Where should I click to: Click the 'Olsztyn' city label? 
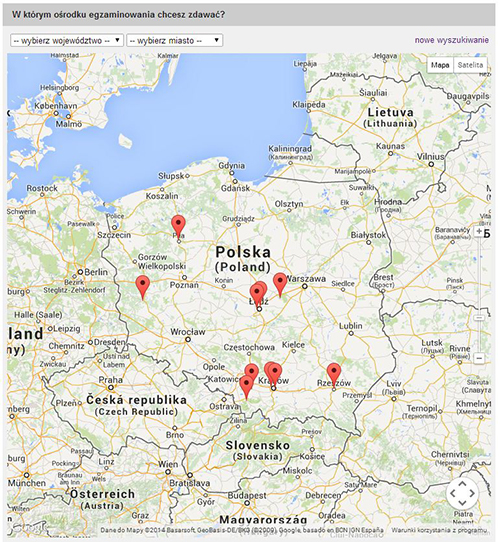(x=289, y=204)
